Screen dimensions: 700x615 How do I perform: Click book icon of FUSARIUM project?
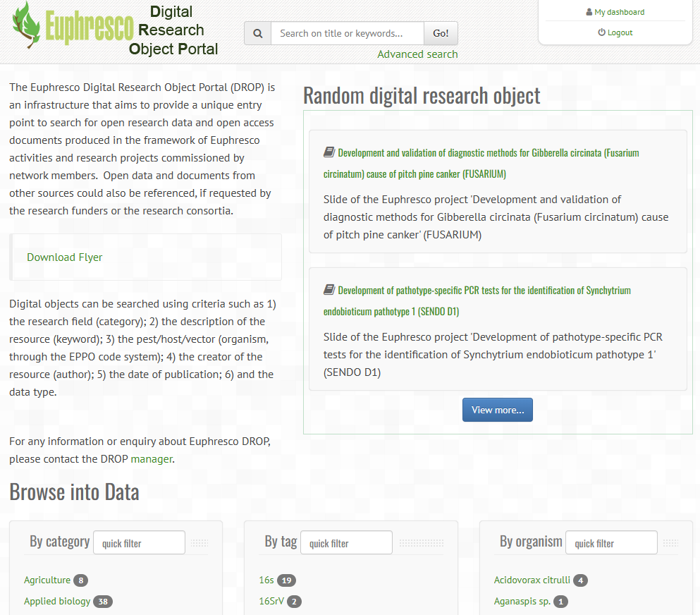point(329,152)
